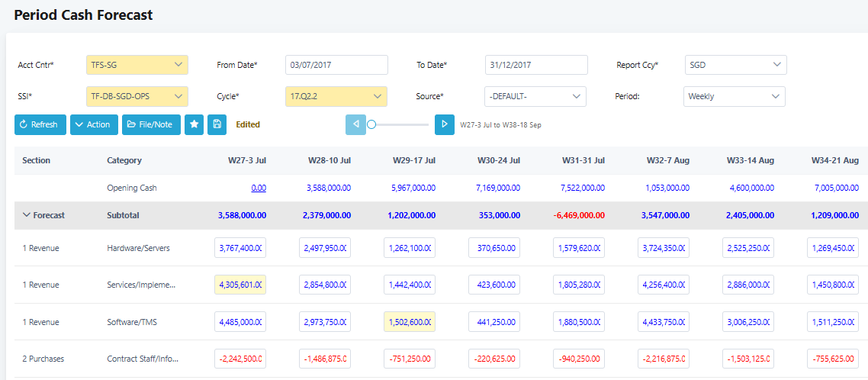Click the period range slider handle

(x=371, y=124)
